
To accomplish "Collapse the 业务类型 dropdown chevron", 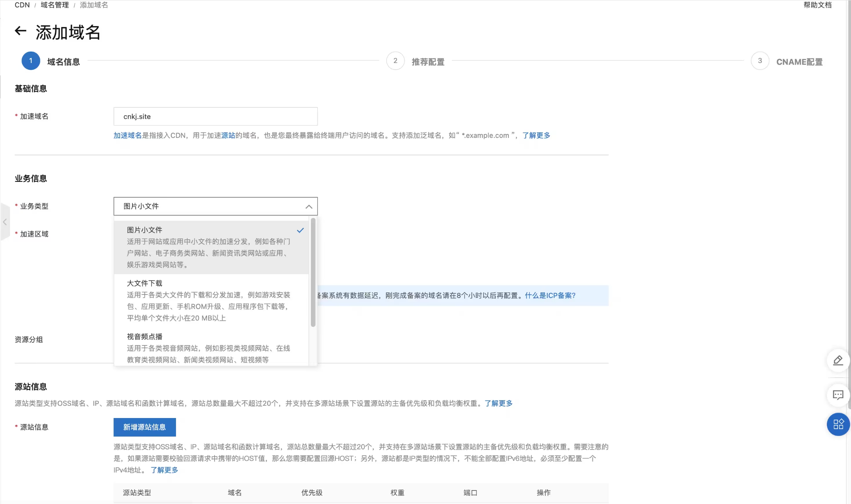I will pos(309,206).
